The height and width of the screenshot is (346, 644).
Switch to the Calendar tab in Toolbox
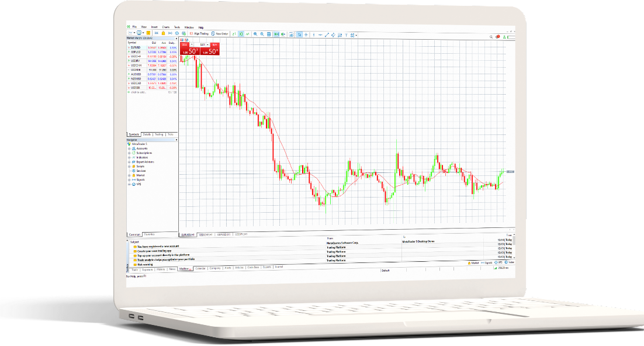pos(200,268)
